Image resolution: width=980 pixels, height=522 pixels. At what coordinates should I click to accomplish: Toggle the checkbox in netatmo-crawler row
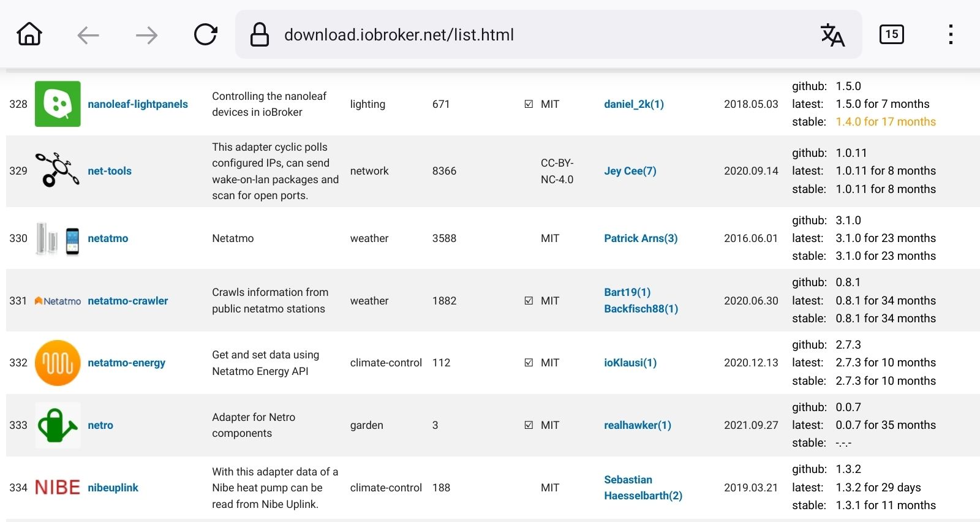(x=529, y=301)
